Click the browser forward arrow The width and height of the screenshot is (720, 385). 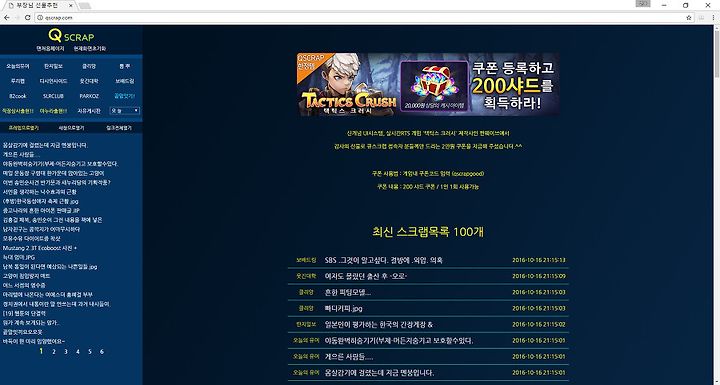click(x=17, y=17)
